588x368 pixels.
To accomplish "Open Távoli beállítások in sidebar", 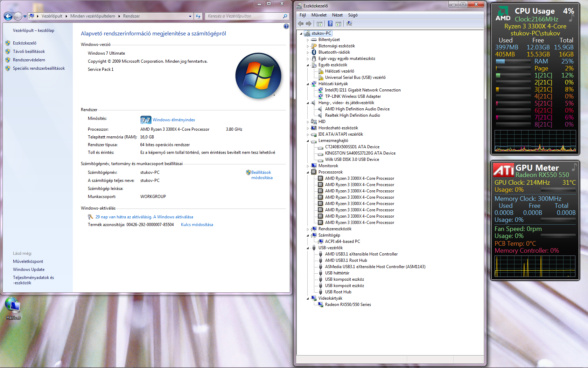I will [x=29, y=52].
